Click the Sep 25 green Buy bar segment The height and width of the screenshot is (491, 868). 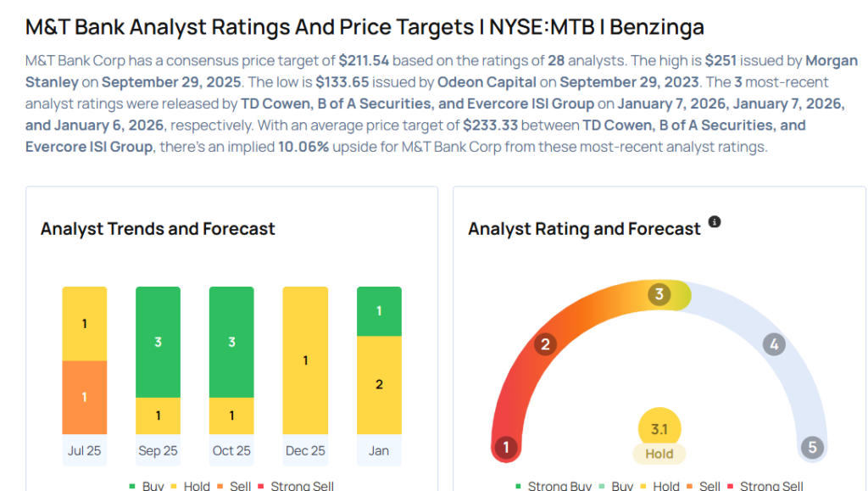pyautogui.click(x=158, y=342)
